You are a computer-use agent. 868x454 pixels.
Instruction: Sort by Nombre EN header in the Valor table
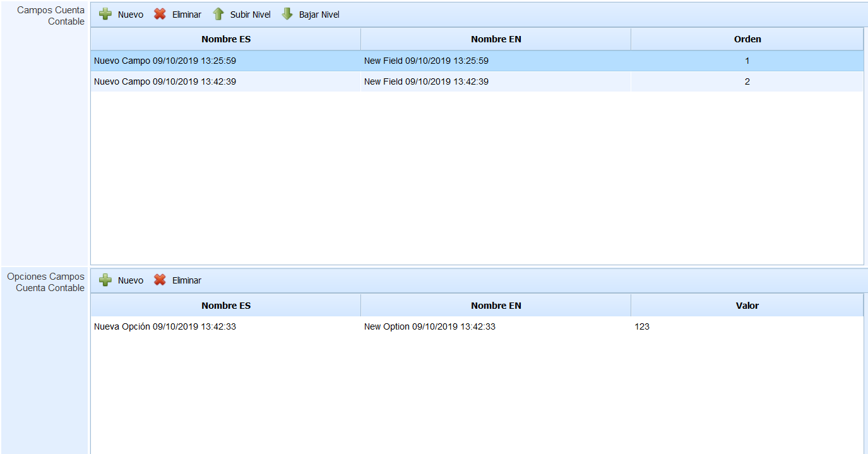[x=496, y=306]
